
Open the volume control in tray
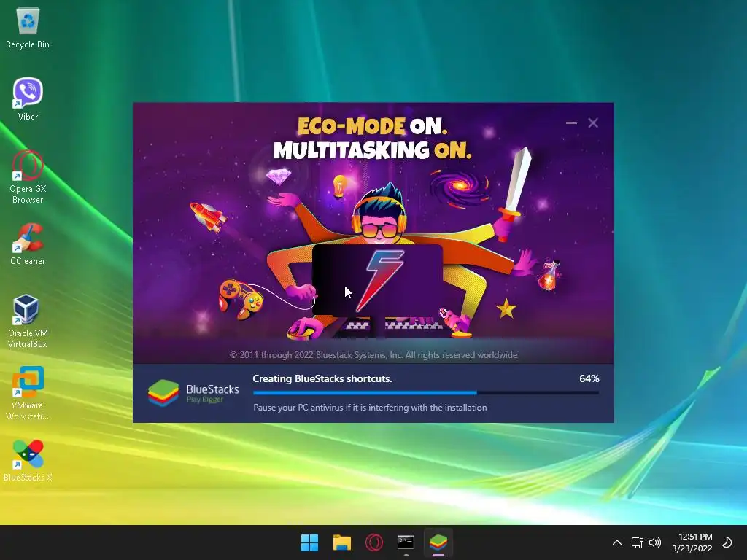[x=655, y=542]
